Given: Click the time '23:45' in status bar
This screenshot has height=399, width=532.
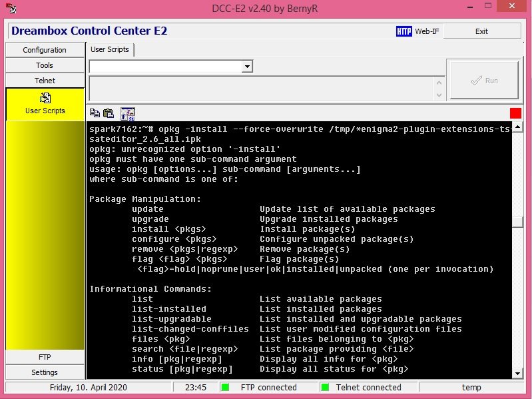Looking at the screenshot, I should click(x=196, y=387).
